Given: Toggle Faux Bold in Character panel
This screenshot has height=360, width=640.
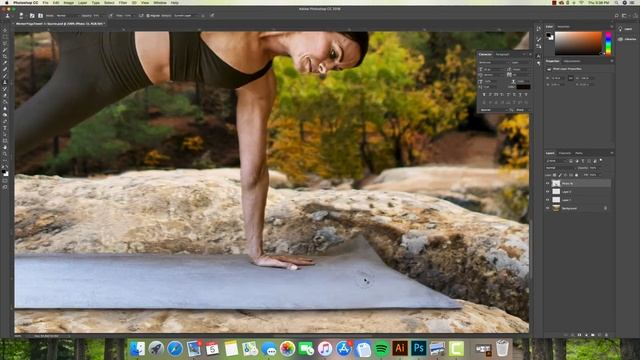Looking at the screenshot, I should (x=484, y=95).
